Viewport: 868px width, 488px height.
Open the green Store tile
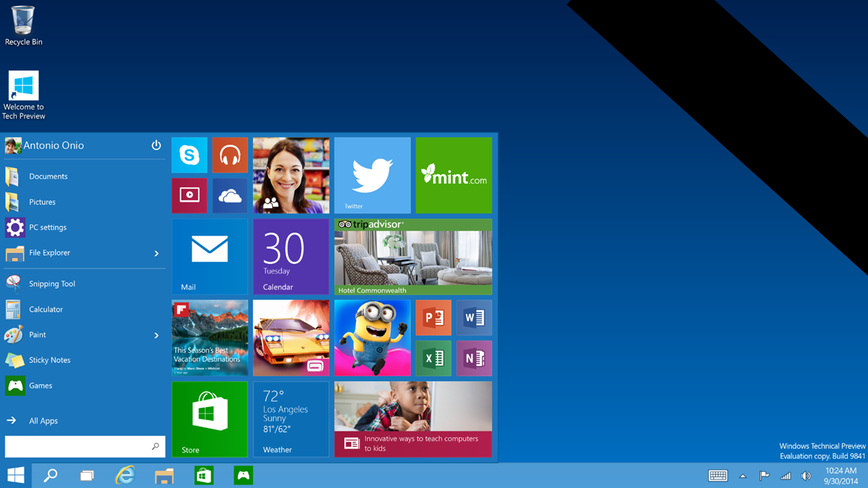point(210,419)
